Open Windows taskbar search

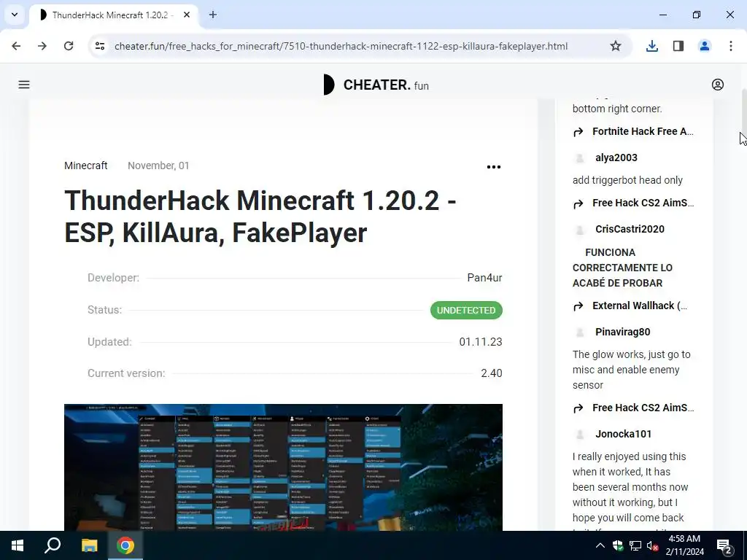53,545
